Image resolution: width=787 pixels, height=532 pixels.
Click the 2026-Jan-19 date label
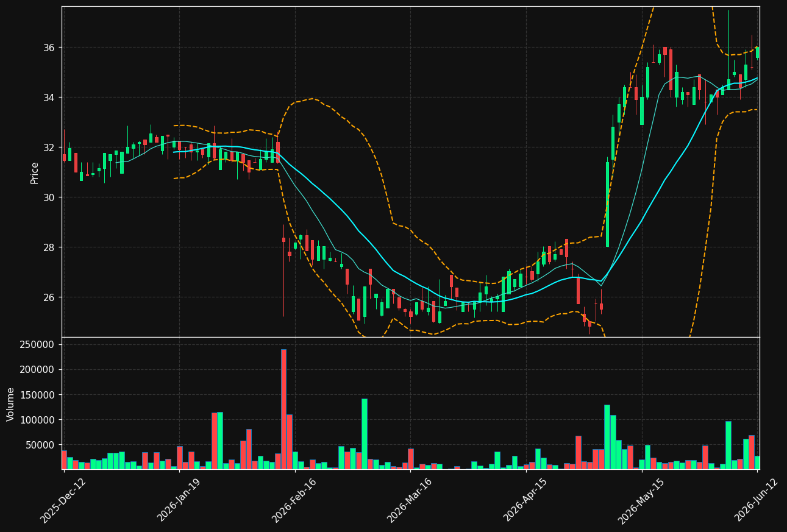[x=179, y=500]
